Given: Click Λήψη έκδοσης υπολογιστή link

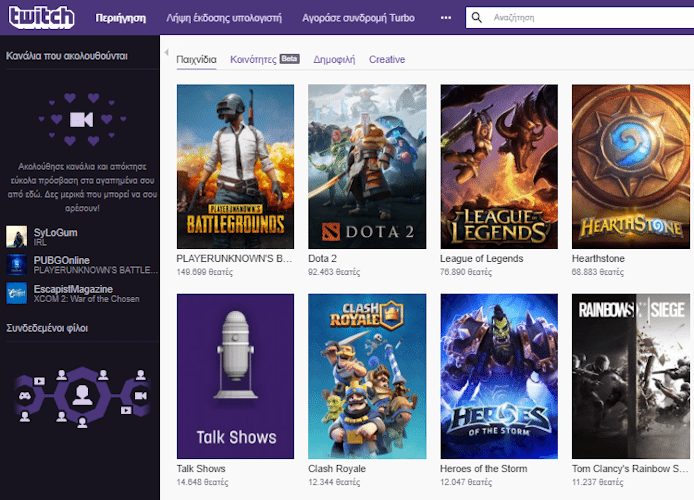Looking at the screenshot, I should click(x=224, y=18).
